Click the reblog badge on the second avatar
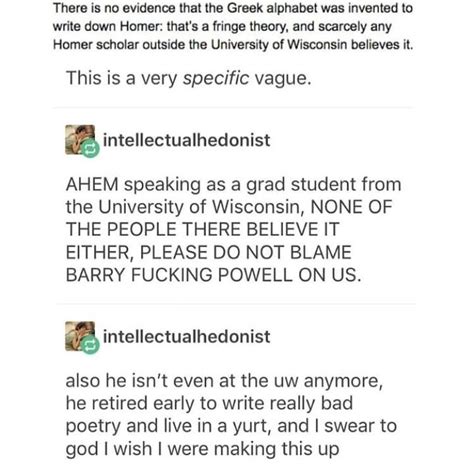474x468 pixels. tap(90, 345)
